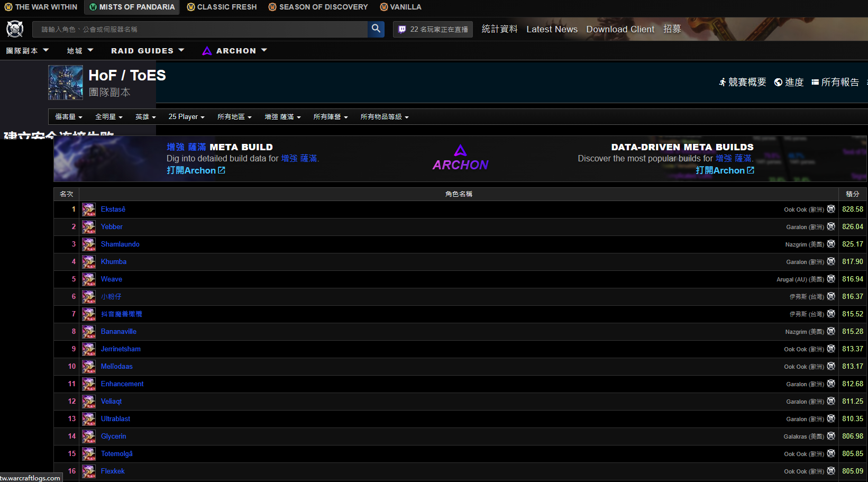Click the Warcraft Logs site logo
Image resolution: width=868 pixels, height=482 pixels.
tap(15, 29)
